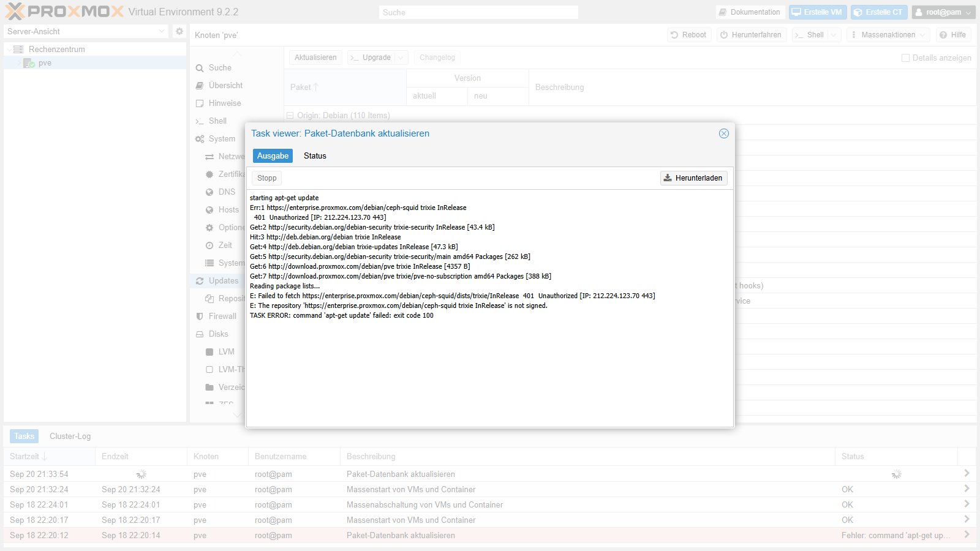Toggle the Details anzeigen checkbox
The image size is (980, 551).
(x=905, y=58)
